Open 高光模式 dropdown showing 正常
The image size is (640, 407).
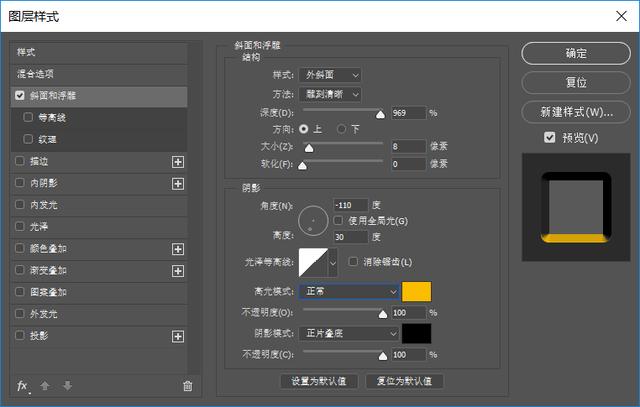[x=349, y=291]
